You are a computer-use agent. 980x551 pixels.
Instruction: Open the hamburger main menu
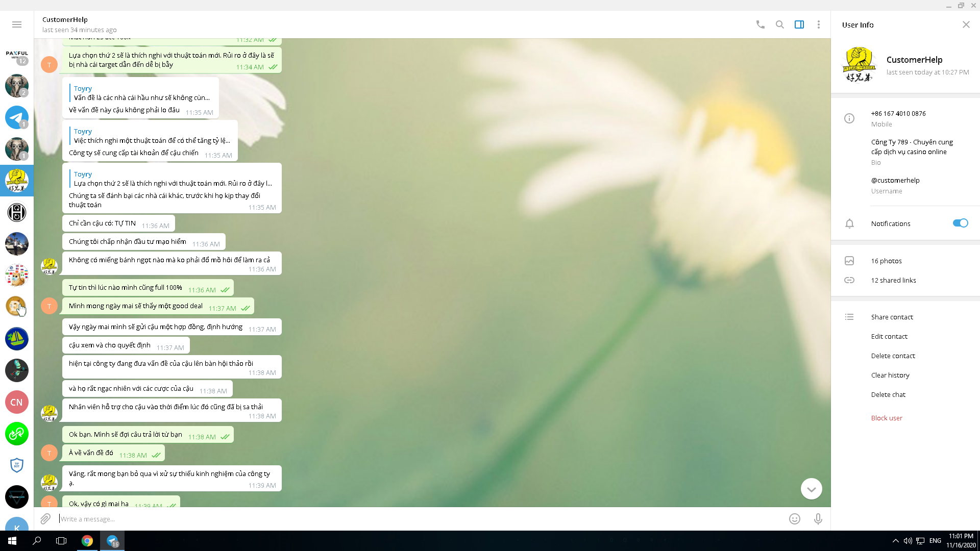point(17,24)
